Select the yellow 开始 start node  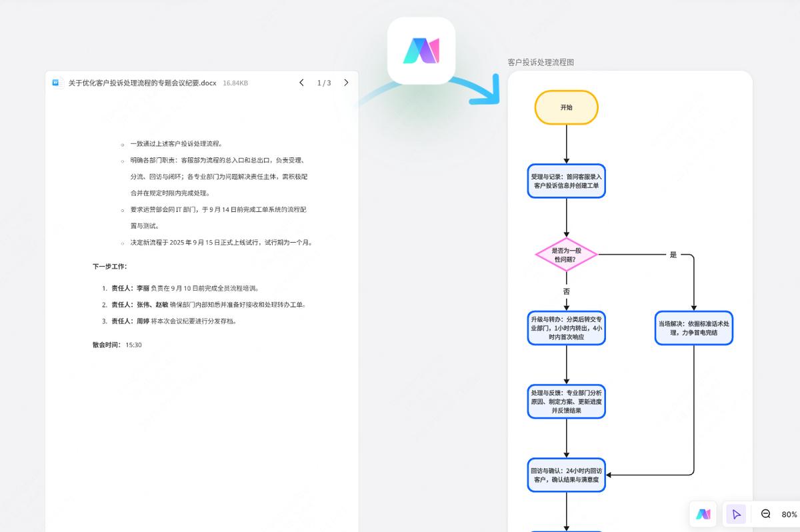pyautogui.click(x=566, y=107)
